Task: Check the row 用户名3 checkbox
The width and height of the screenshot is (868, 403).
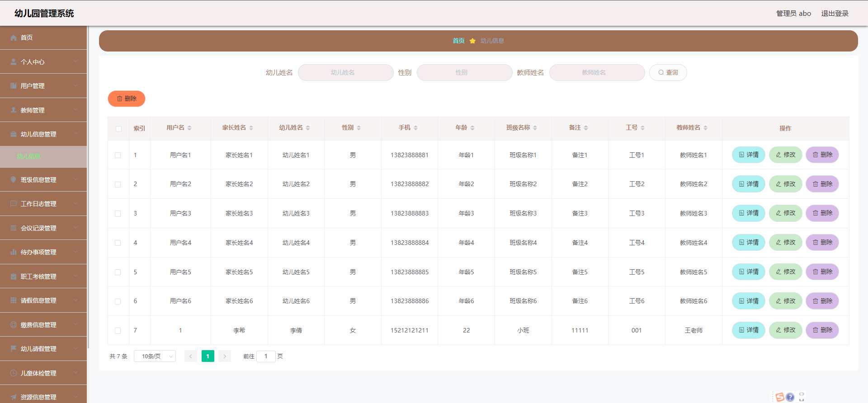Action: click(118, 214)
